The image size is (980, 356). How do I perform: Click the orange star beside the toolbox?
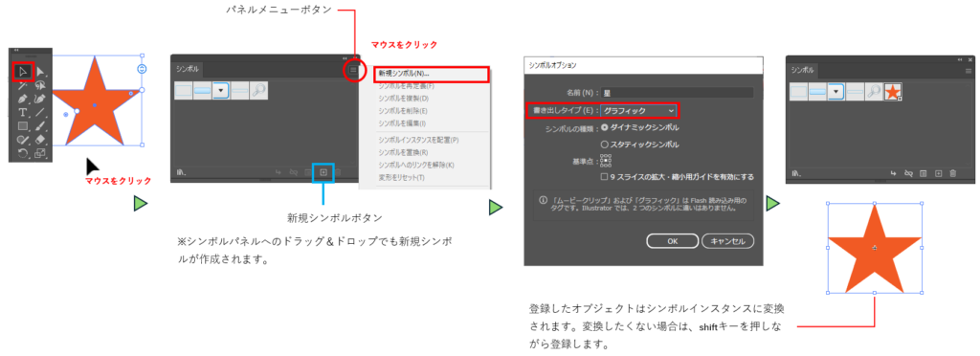pyautogui.click(x=95, y=103)
